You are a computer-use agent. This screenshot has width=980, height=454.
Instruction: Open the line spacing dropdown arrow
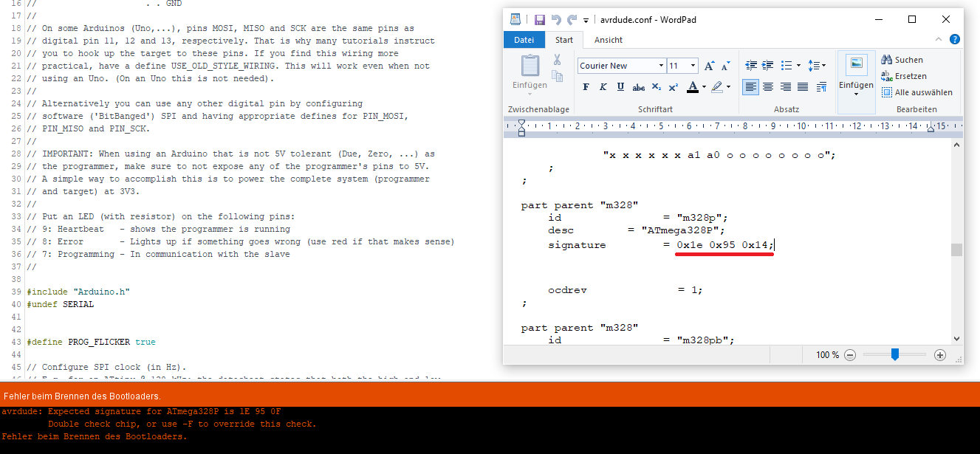pos(824,66)
